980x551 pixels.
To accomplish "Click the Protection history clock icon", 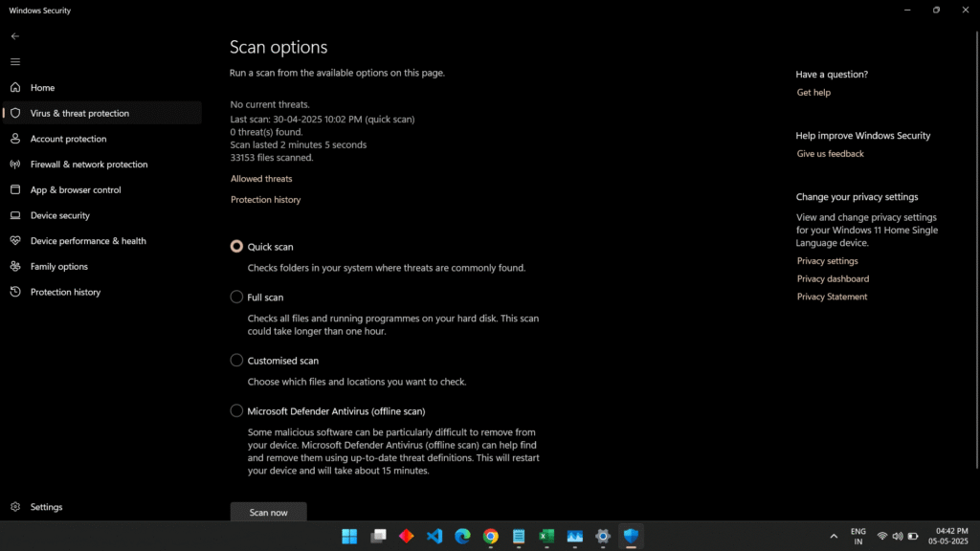I will 15,292.
